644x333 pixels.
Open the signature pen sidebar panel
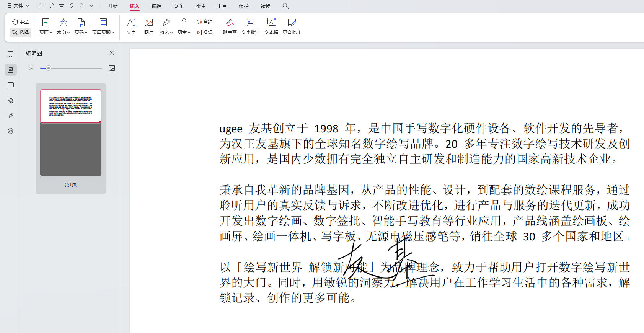click(11, 116)
